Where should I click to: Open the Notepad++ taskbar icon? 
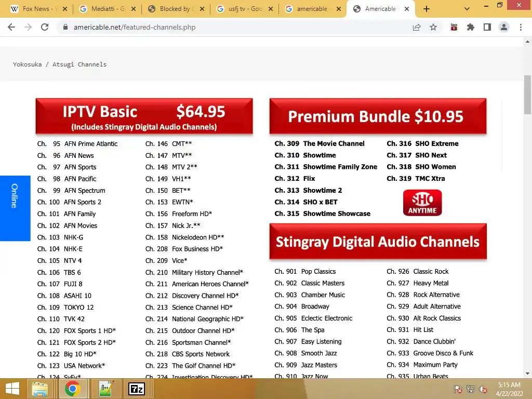105,389
